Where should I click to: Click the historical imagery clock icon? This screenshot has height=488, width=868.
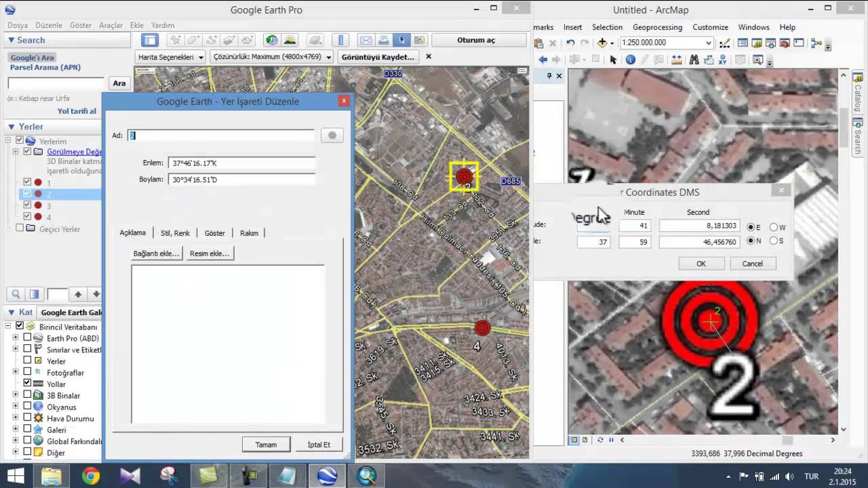pos(271,40)
